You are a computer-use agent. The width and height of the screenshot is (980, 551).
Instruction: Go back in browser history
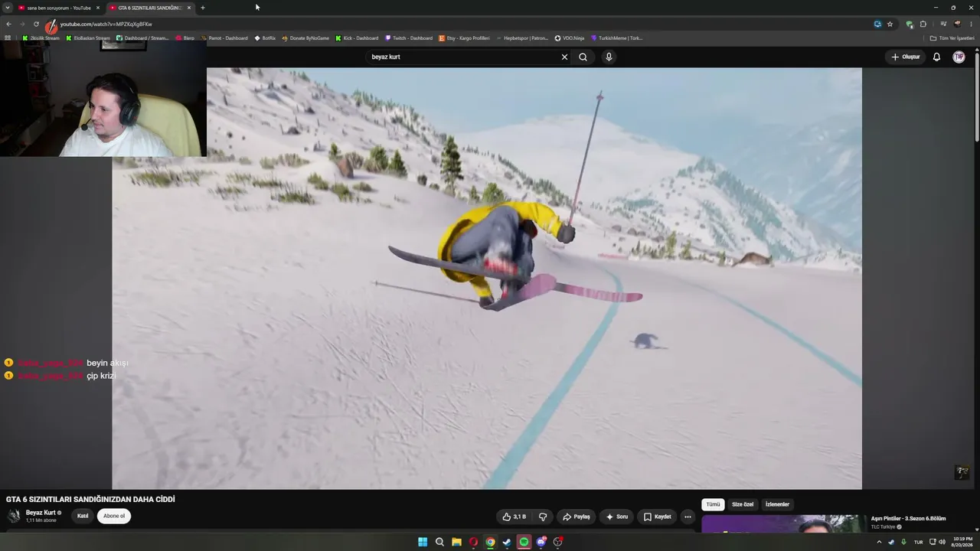[8, 24]
